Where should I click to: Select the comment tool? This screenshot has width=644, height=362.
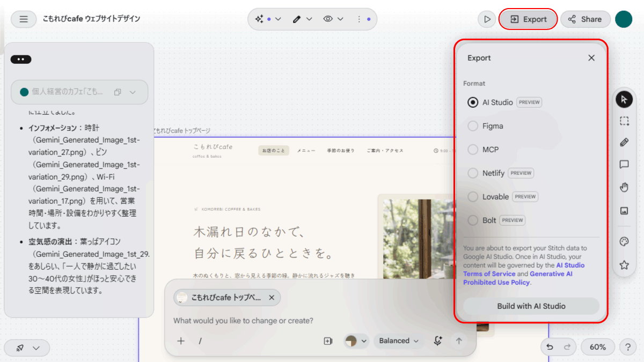[x=624, y=165]
